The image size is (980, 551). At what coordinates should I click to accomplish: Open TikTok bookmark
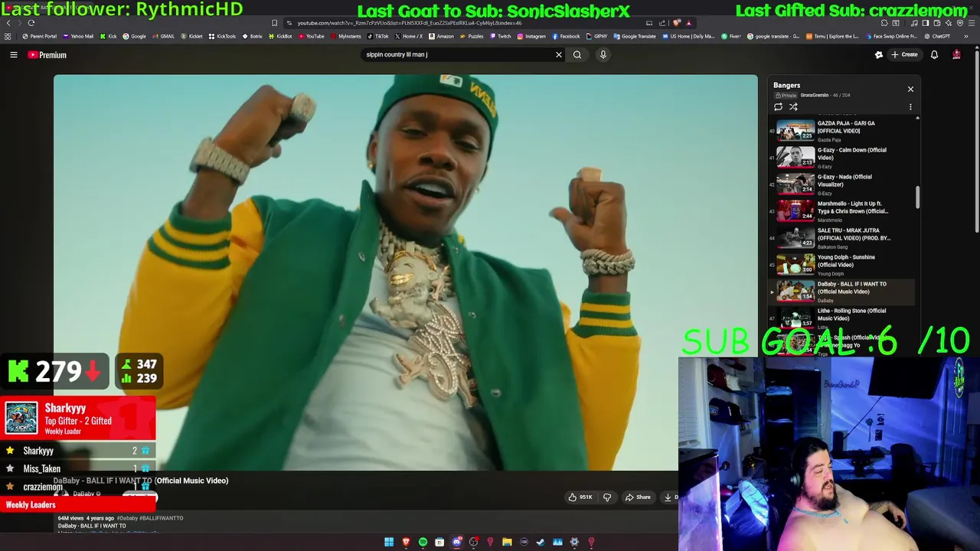click(x=378, y=36)
